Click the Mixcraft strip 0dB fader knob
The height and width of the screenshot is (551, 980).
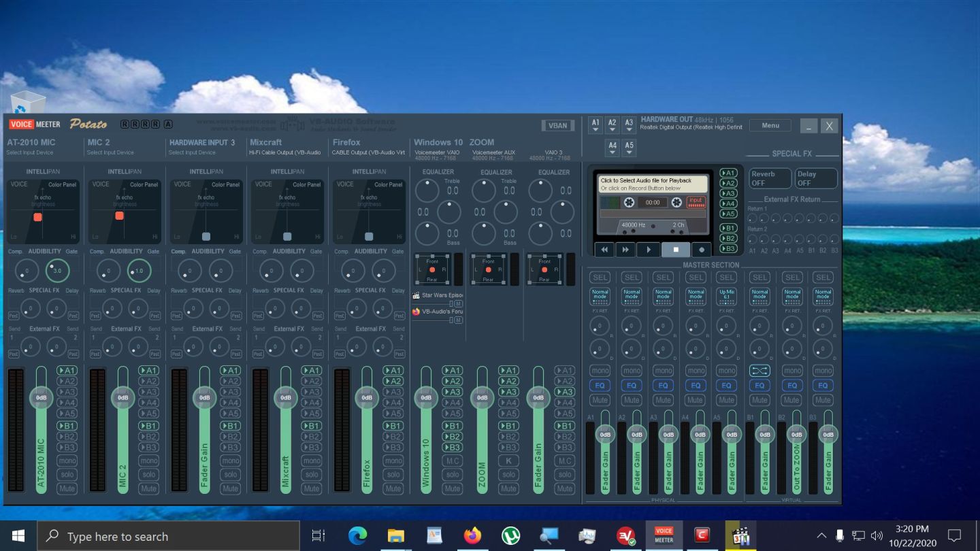(x=286, y=398)
